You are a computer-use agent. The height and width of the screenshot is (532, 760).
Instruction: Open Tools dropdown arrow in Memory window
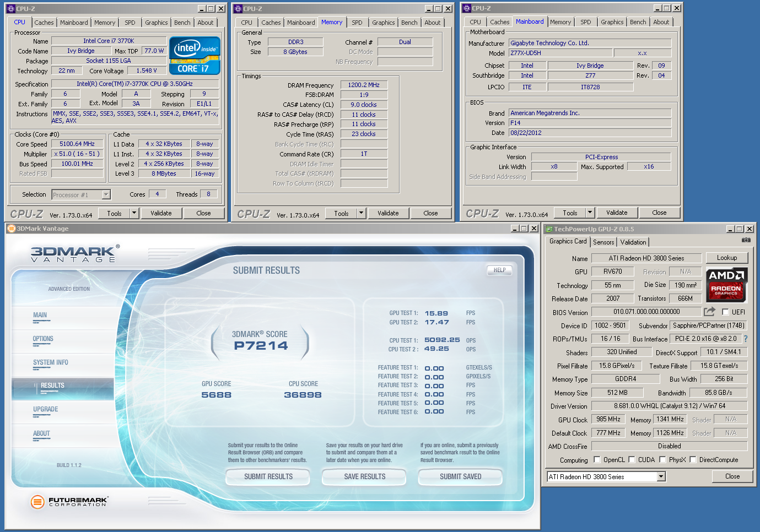click(x=361, y=213)
